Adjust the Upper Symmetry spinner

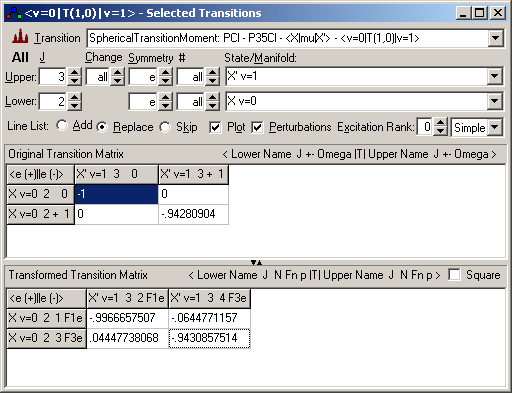coord(165,77)
